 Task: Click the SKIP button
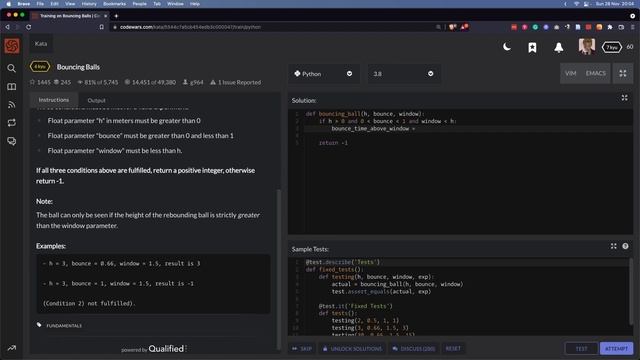302,349
